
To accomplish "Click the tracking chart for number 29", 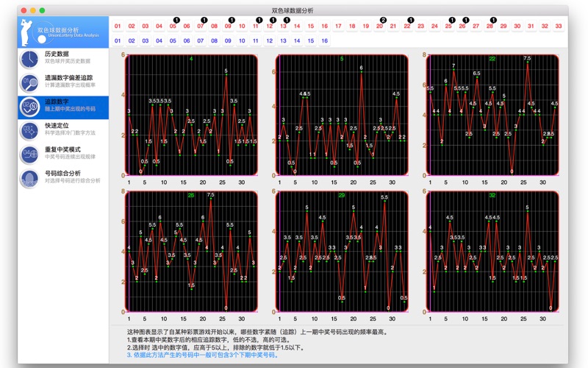I will pyautogui.click(x=342, y=252).
